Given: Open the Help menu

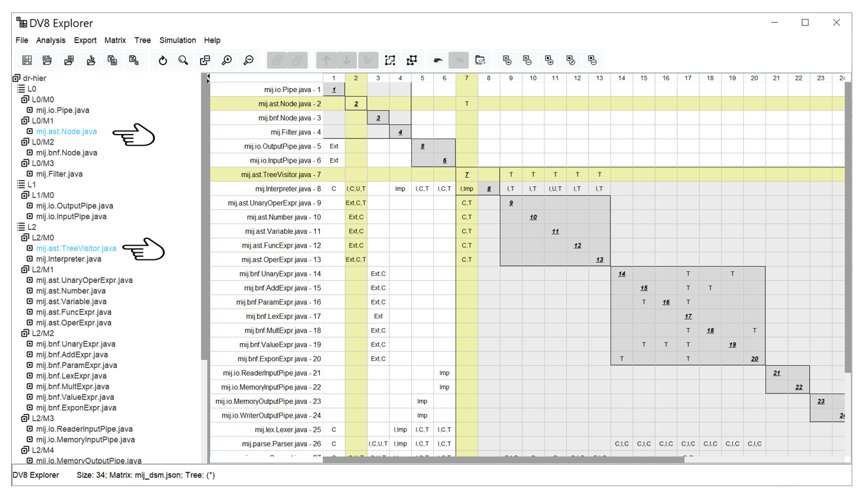Looking at the screenshot, I should click(212, 40).
